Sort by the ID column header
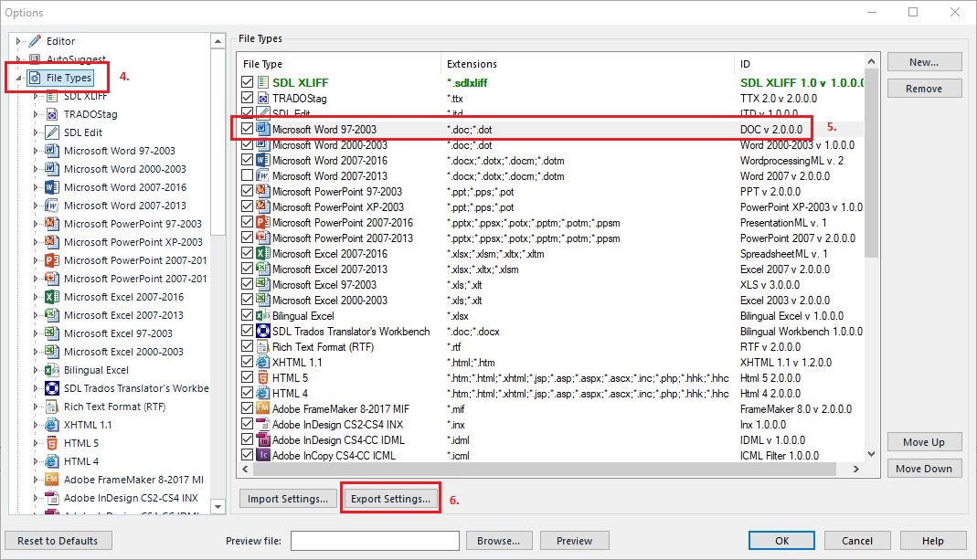This screenshot has width=977, height=560. click(800, 64)
